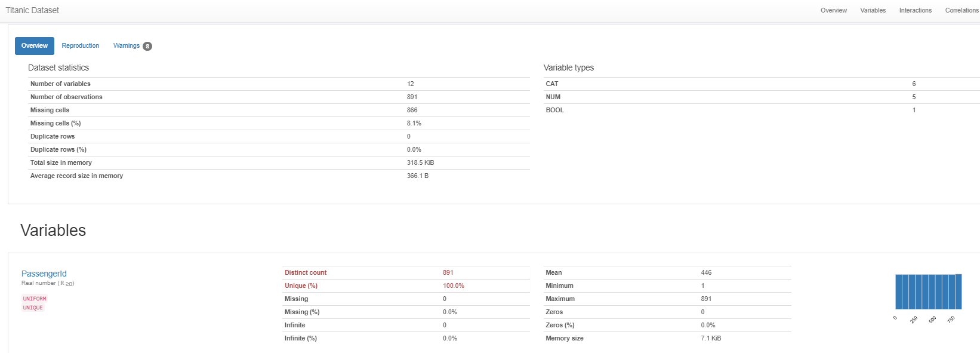980x353 pixels.
Task: Click the CAT count value 6
Action: [914, 84]
